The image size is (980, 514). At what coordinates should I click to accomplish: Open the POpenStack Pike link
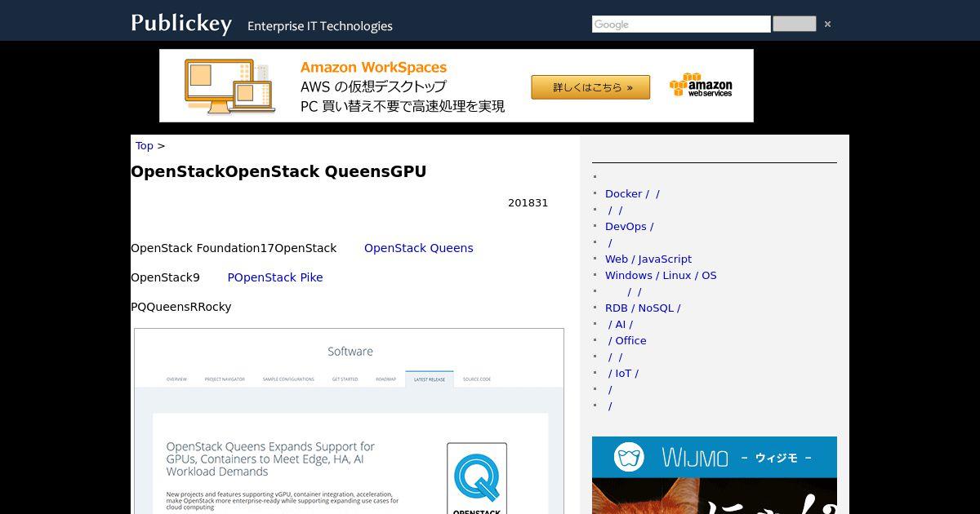point(275,277)
